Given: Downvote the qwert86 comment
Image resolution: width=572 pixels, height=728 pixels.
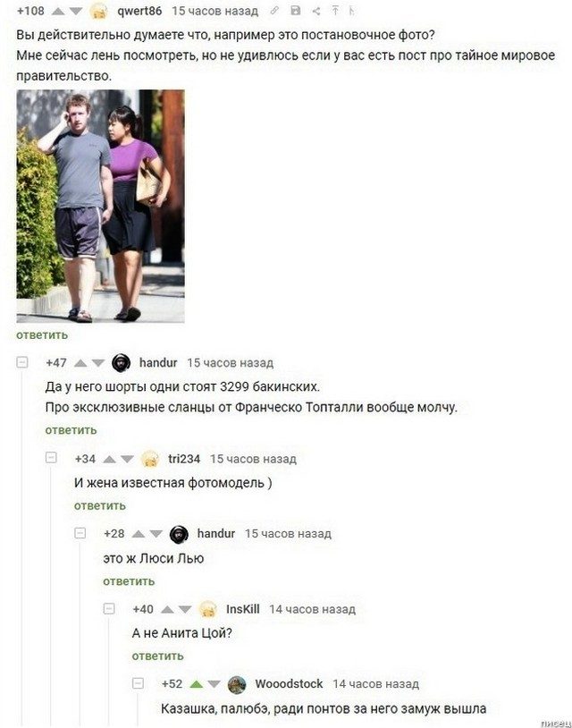Looking at the screenshot, I should [76, 11].
